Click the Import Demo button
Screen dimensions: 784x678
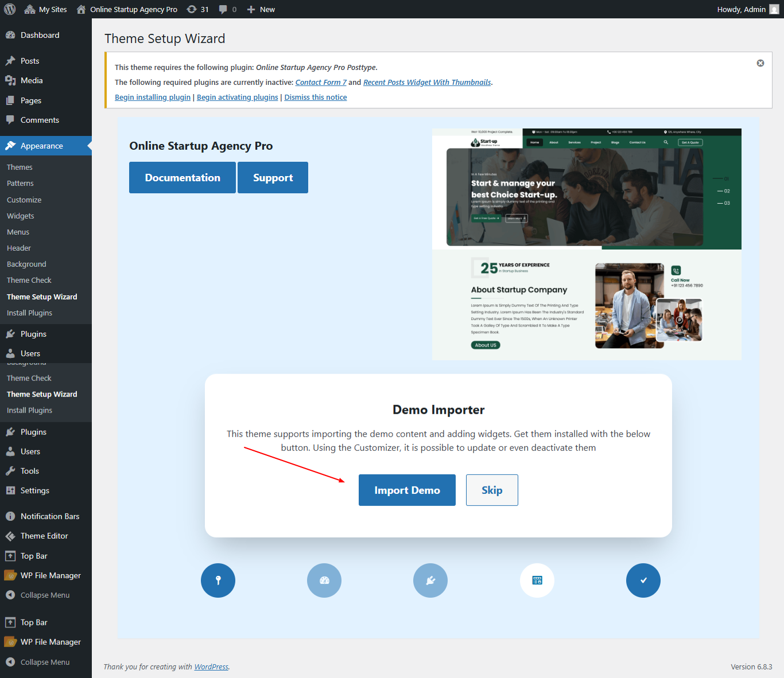click(407, 490)
